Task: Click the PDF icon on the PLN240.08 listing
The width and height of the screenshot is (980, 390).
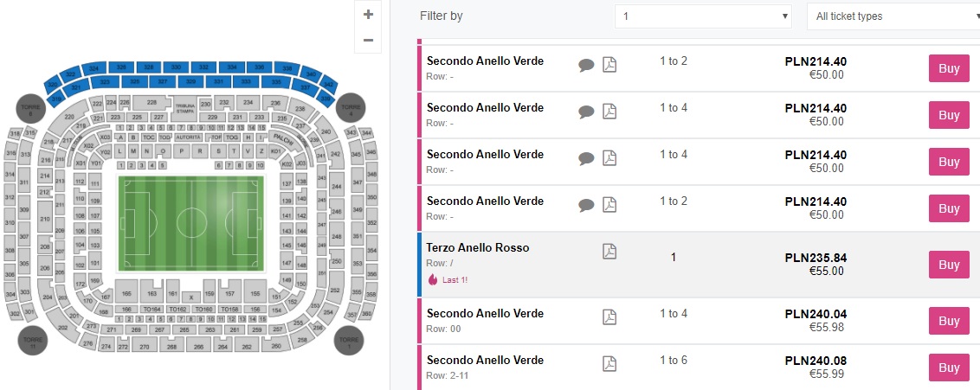Action: click(609, 363)
